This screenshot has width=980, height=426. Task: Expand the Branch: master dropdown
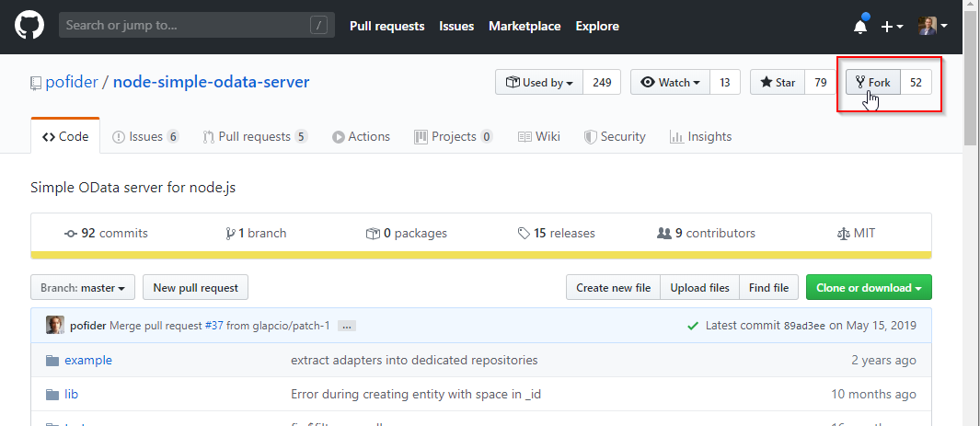coord(83,288)
